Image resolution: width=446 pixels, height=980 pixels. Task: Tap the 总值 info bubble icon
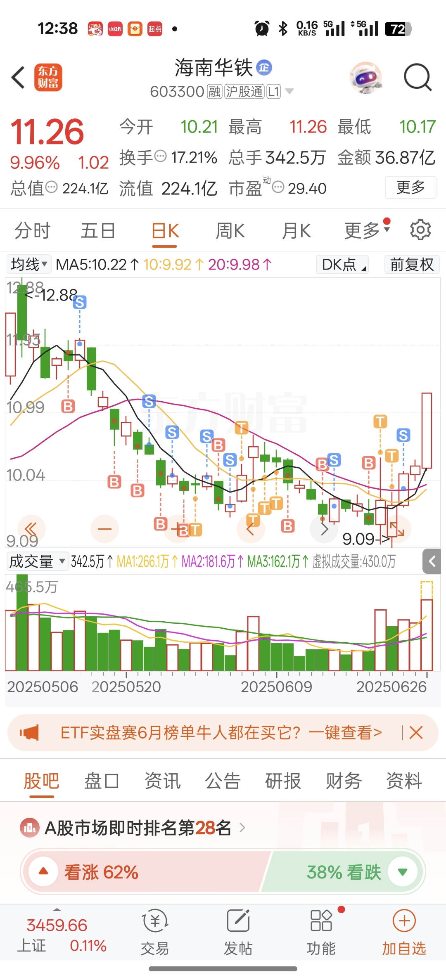[x=51, y=187]
